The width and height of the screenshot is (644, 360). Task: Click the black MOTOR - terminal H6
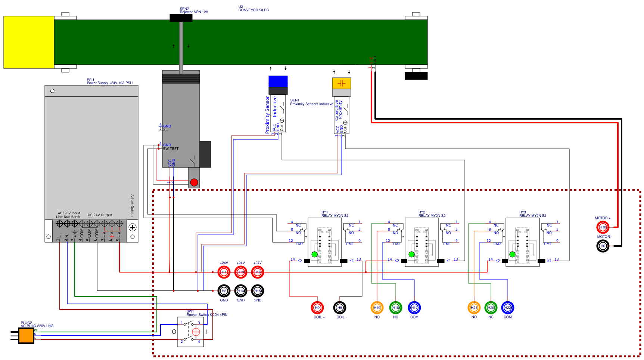(x=604, y=246)
